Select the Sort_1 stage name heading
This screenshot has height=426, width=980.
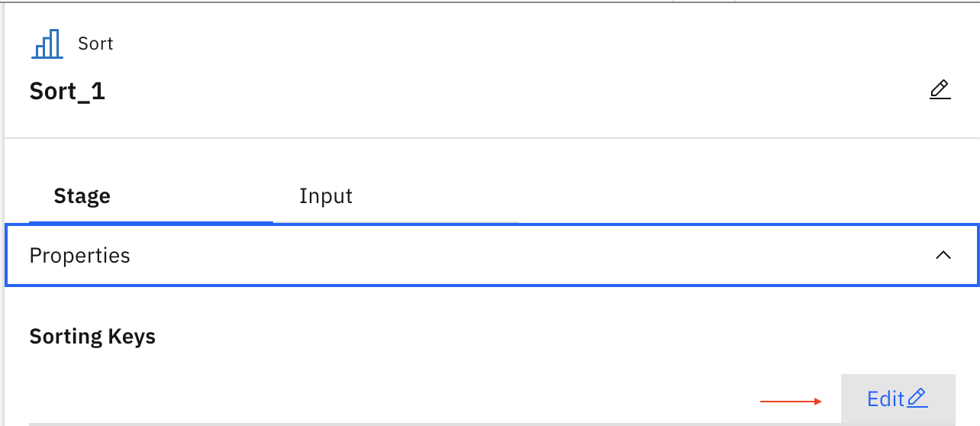click(x=67, y=92)
